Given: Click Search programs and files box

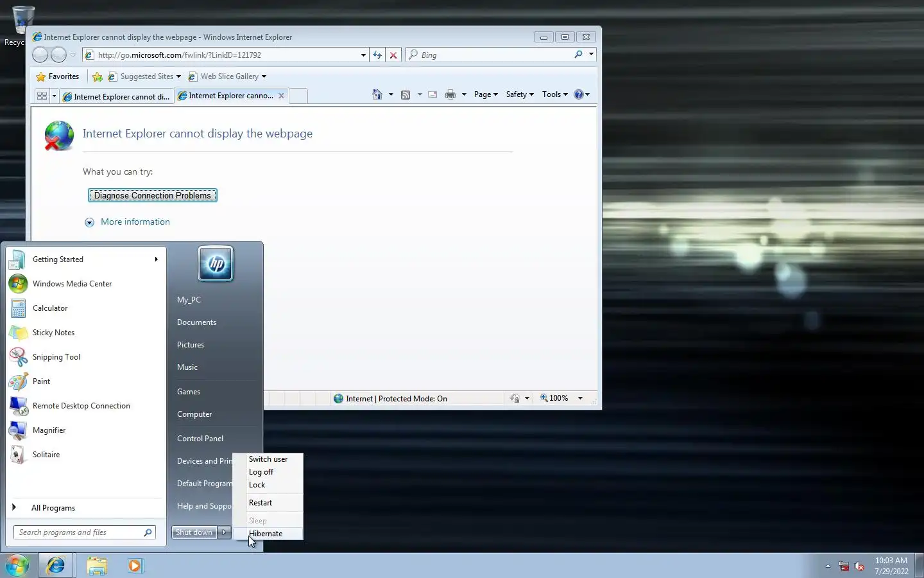Looking at the screenshot, I should pos(85,532).
